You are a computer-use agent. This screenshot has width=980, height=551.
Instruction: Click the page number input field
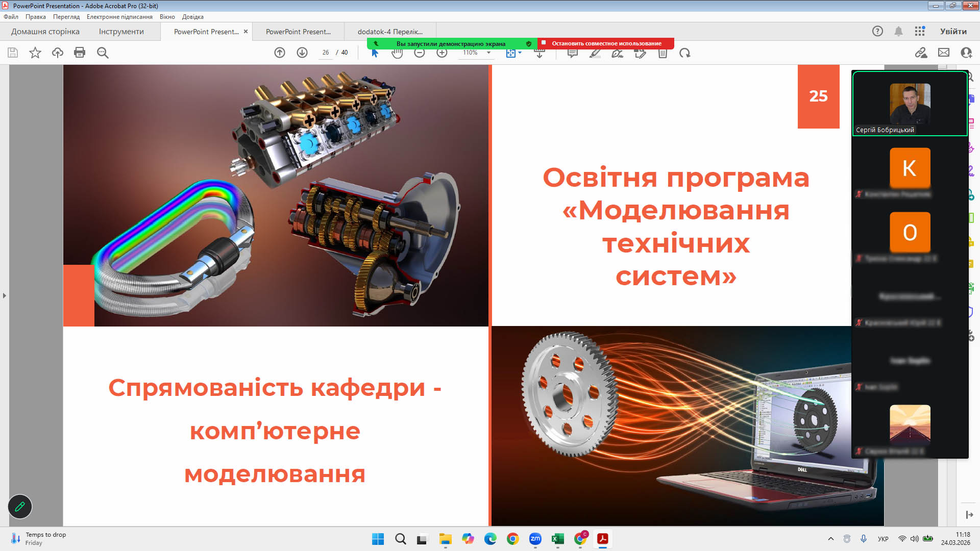(325, 53)
